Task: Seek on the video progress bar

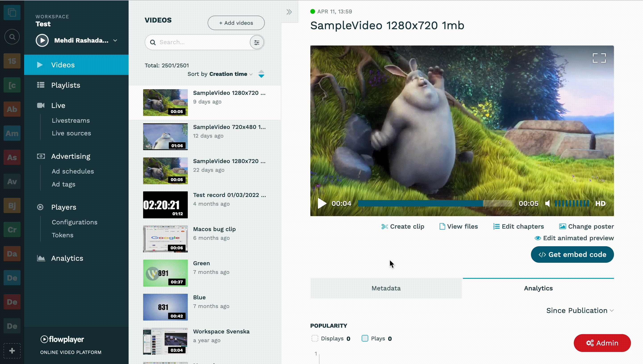Action: click(x=435, y=203)
